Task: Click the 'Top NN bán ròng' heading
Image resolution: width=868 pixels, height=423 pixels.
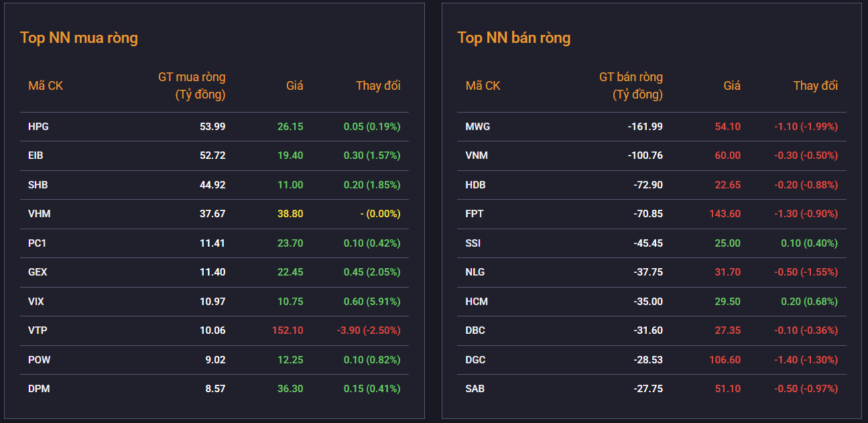Action: click(514, 38)
